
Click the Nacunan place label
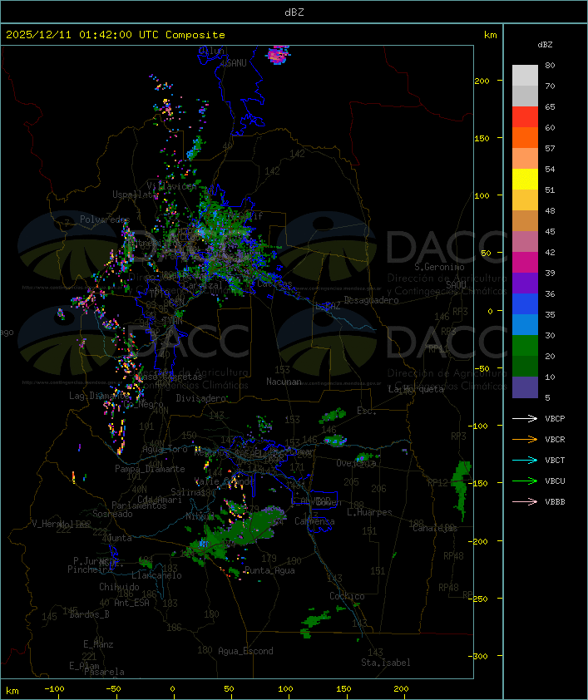tap(284, 382)
